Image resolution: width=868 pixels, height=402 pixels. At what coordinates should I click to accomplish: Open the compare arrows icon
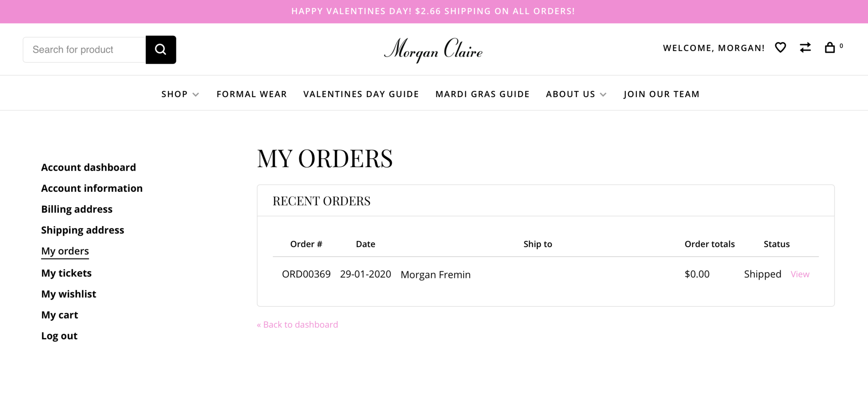point(805,48)
